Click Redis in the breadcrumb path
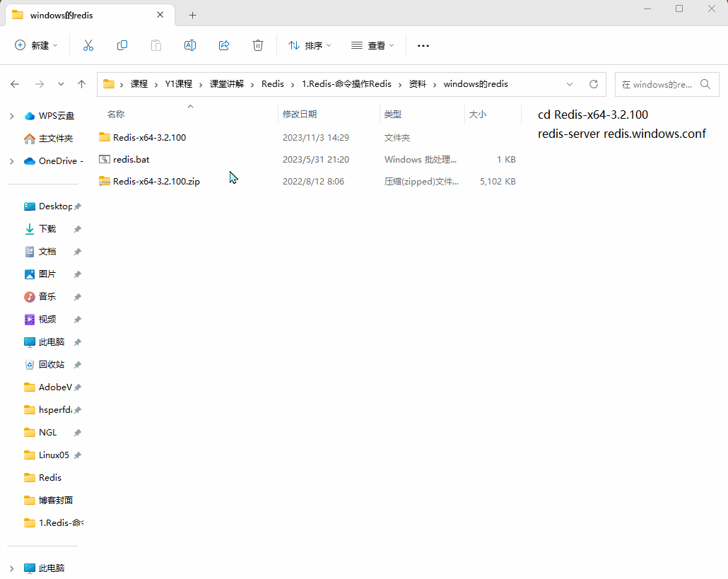Viewport: 728px width, 579px height. coord(273,84)
